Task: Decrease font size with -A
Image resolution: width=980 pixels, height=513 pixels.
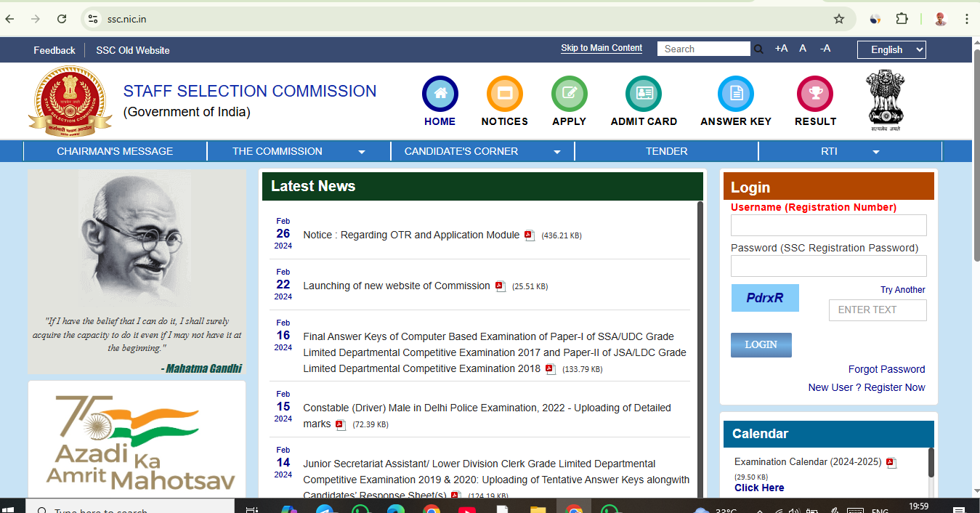Action: pyautogui.click(x=825, y=49)
